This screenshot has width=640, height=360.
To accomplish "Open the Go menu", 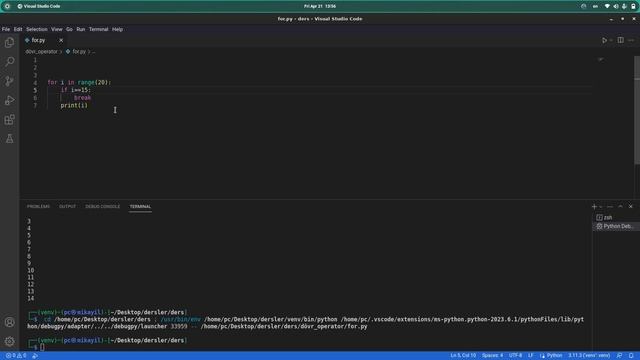I will [x=69, y=29].
